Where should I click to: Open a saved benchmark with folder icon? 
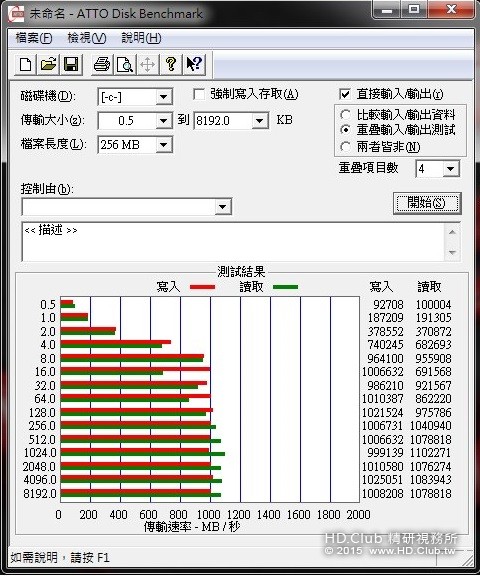[48, 65]
